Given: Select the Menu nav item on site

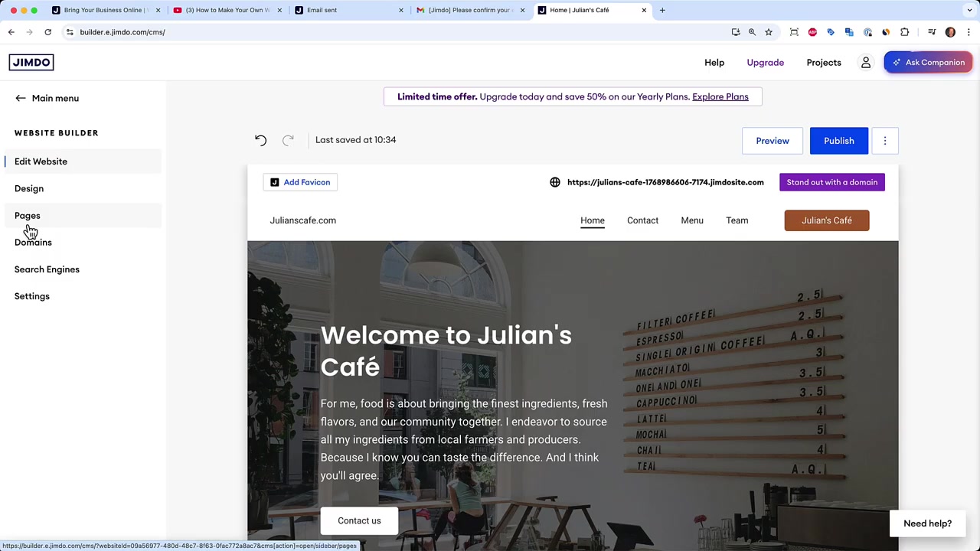Looking at the screenshot, I should pyautogui.click(x=692, y=220).
